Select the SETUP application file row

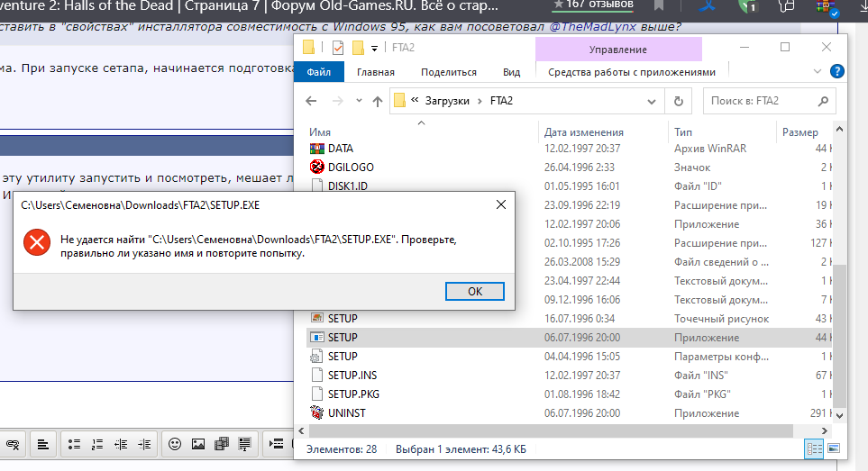click(x=569, y=337)
